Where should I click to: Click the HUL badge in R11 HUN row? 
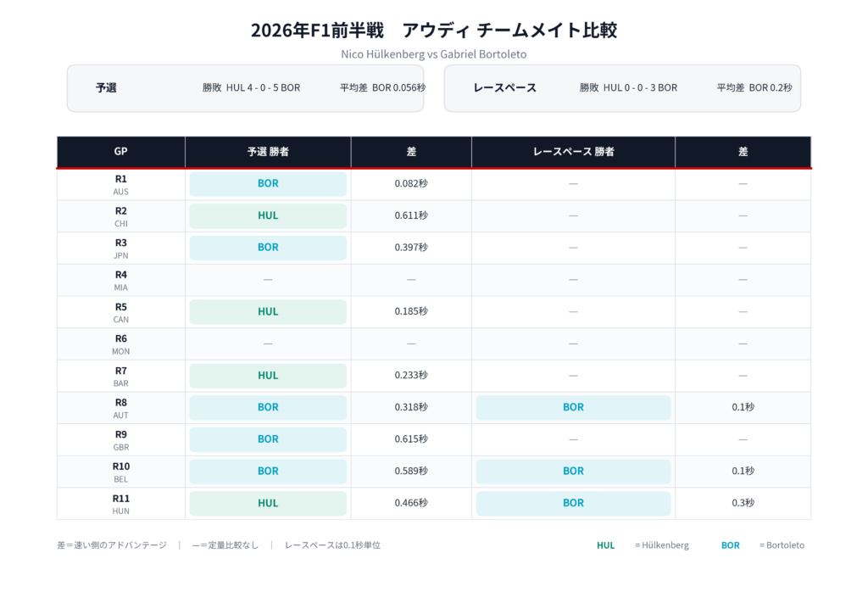268,504
